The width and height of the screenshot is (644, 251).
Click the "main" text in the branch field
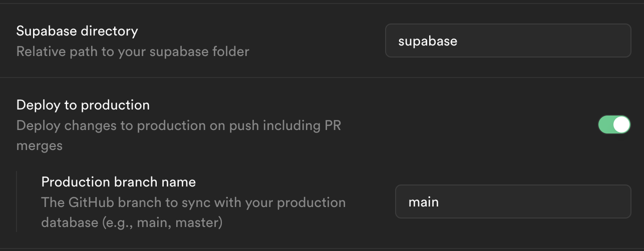tap(424, 202)
